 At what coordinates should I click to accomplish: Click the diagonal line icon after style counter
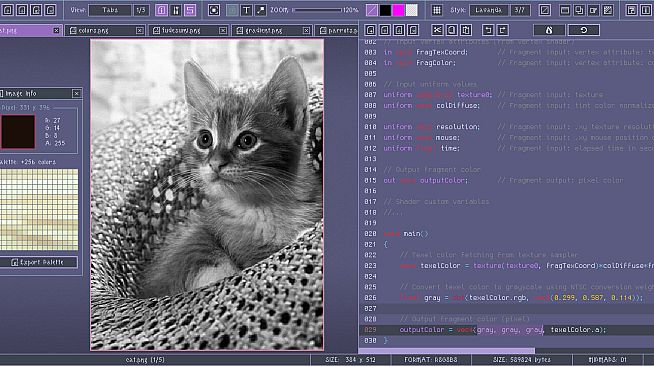click(x=544, y=10)
